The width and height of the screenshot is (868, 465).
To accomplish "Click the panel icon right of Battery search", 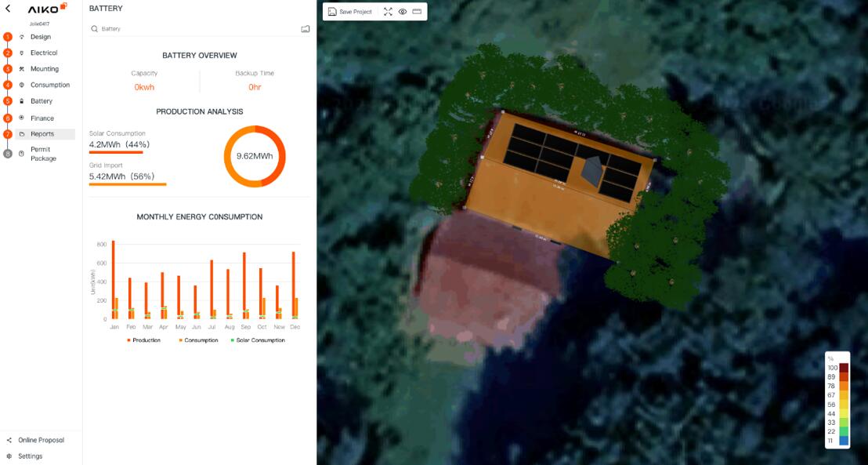I will (305, 29).
